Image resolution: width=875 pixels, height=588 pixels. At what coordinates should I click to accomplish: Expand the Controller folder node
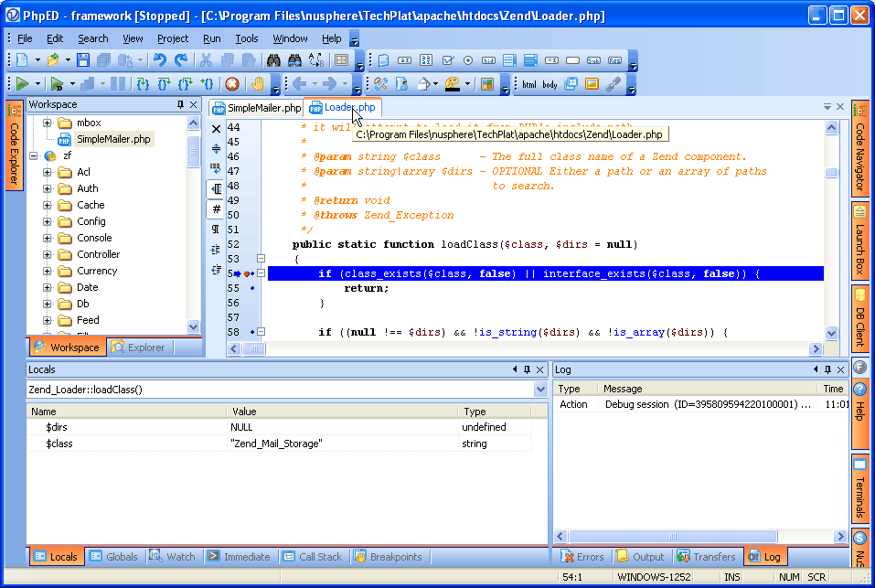pos(48,254)
